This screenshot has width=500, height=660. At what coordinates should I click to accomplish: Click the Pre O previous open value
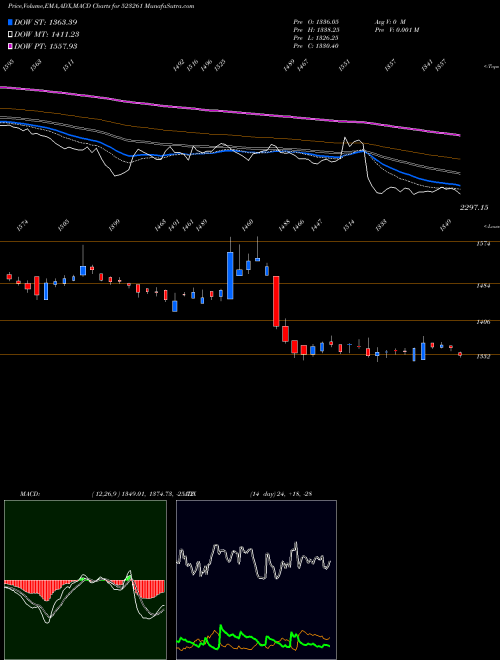pyautogui.click(x=316, y=21)
